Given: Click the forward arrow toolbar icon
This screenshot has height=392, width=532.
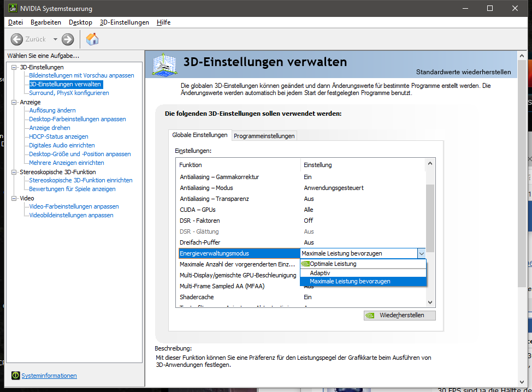Looking at the screenshot, I should click(68, 39).
